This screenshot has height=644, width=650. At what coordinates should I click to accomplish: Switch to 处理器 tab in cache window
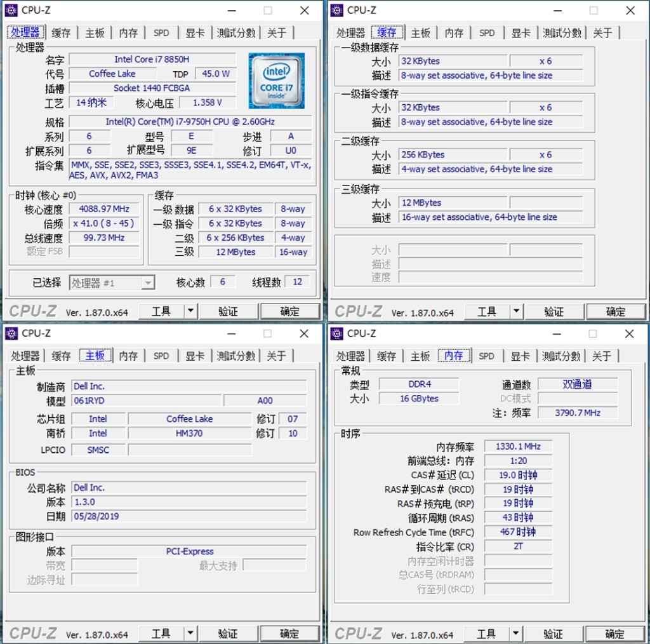point(350,33)
